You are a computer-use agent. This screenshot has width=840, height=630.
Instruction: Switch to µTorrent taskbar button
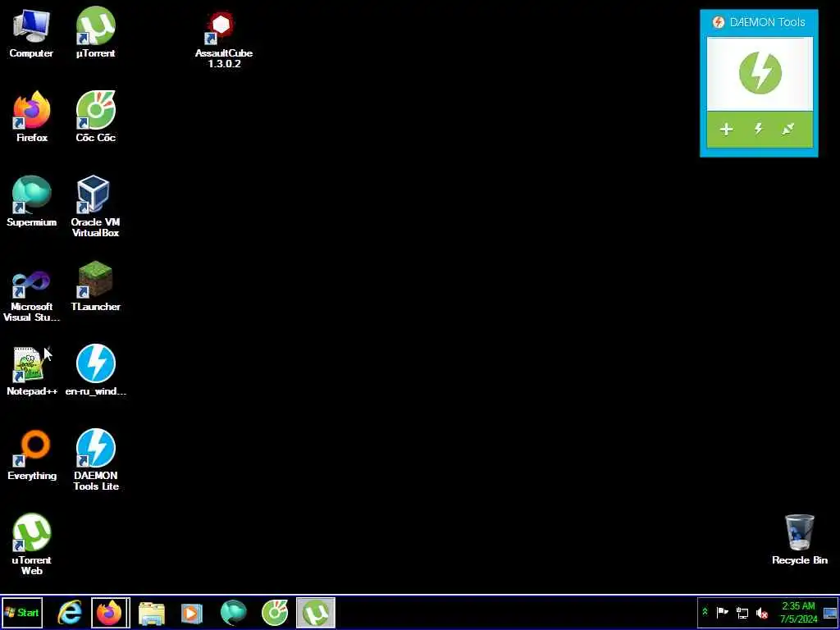coord(316,613)
